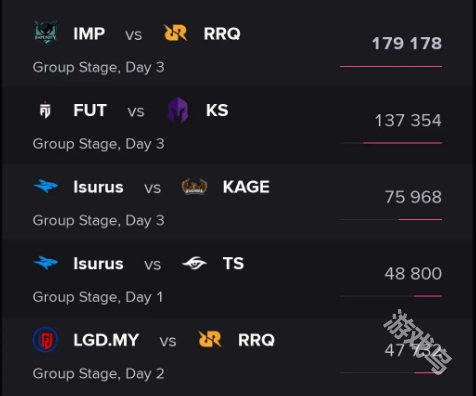Click the pink bar under 48 800
476x396 pixels.
(x=428, y=296)
